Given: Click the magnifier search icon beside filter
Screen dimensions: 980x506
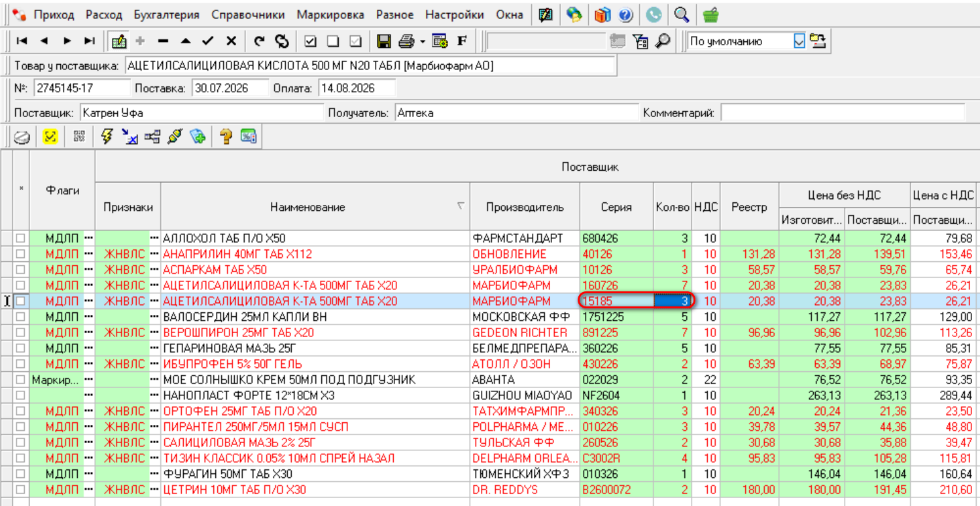Looking at the screenshot, I should pos(663,41).
